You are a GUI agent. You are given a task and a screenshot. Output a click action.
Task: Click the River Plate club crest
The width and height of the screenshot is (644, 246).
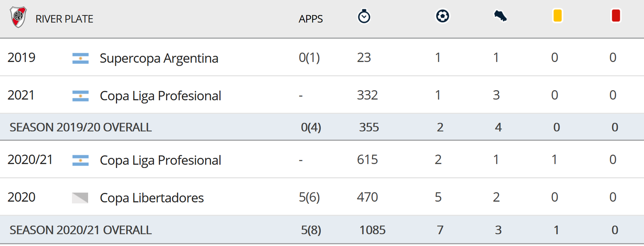pyautogui.click(x=18, y=17)
